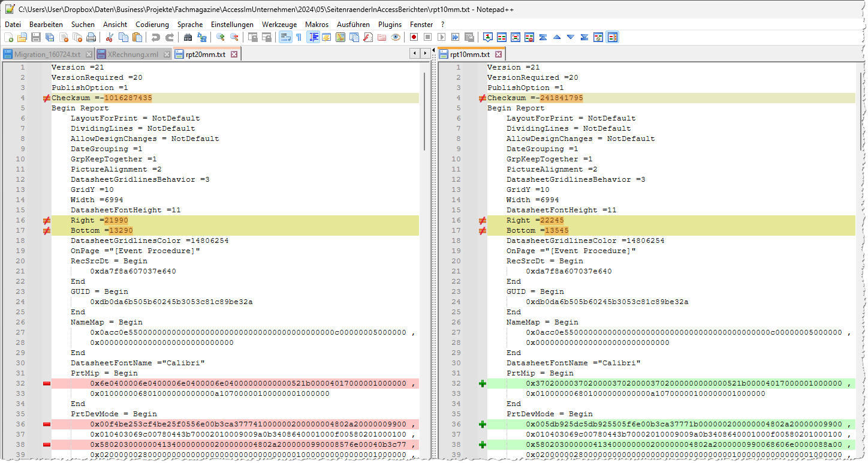The height and width of the screenshot is (463, 868).
Task: Toggle word wrap toolbar button
Action: [x=285, y=37]
